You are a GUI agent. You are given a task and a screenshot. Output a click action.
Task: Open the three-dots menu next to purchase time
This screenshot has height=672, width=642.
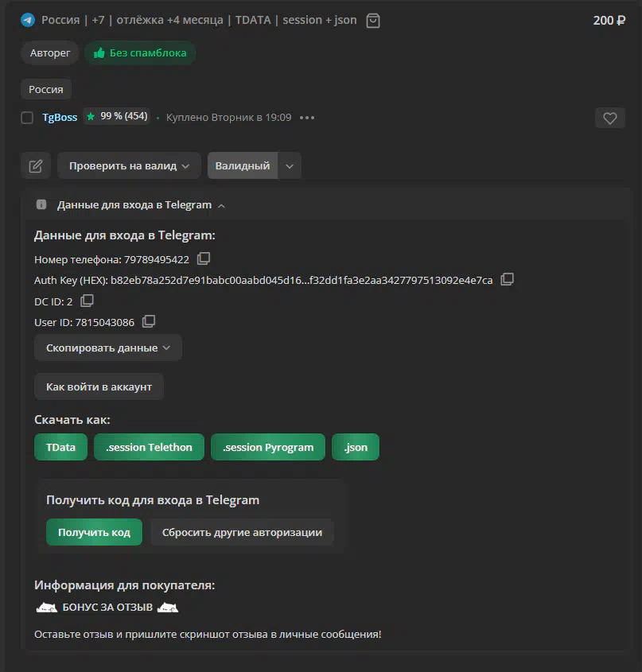307,118
